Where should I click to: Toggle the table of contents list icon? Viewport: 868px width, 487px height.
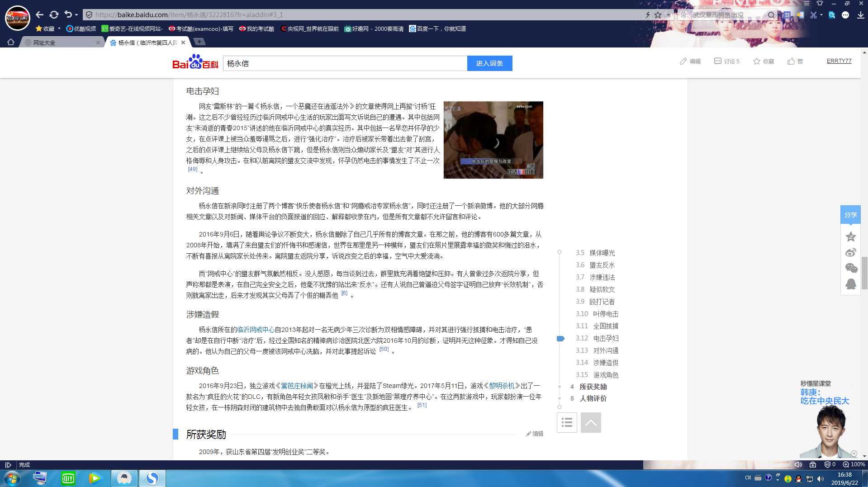pyautogui.click(x=567, y=422)
